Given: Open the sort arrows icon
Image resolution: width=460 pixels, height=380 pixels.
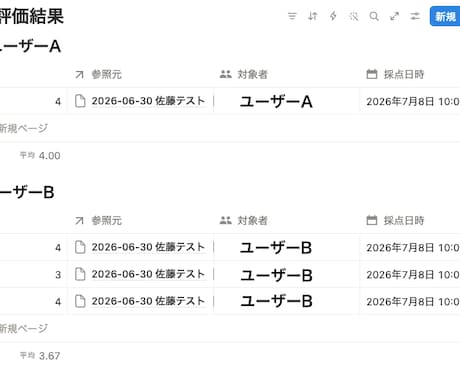Looking at the screenshot, I should point(312,16).
